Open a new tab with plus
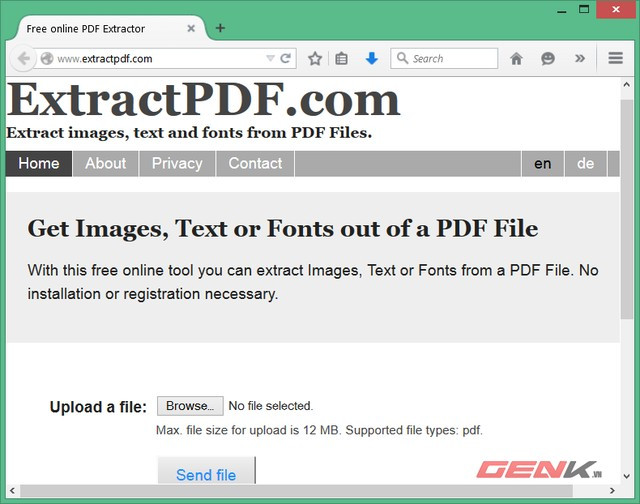 coord(220,28)
